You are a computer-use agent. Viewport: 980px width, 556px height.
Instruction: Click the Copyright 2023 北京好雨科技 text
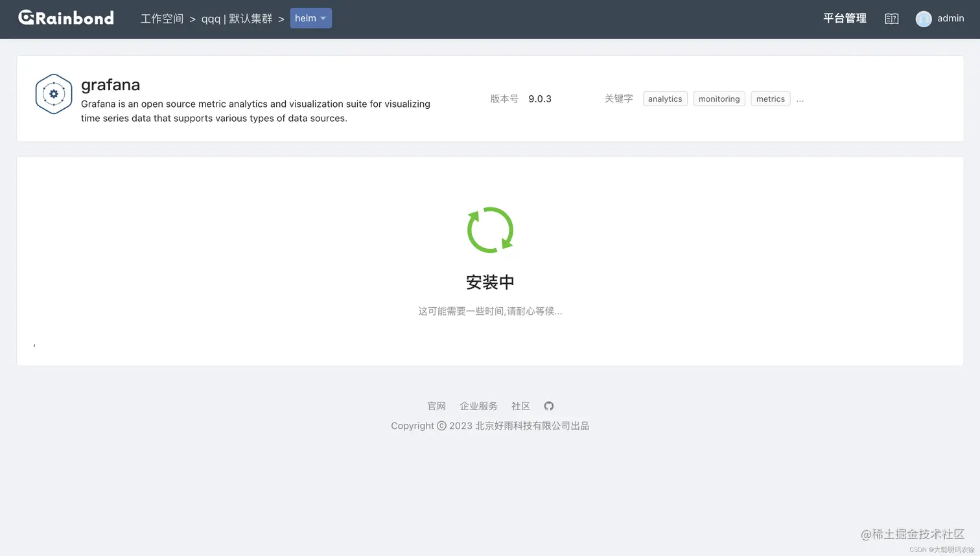tap(490, 426)
